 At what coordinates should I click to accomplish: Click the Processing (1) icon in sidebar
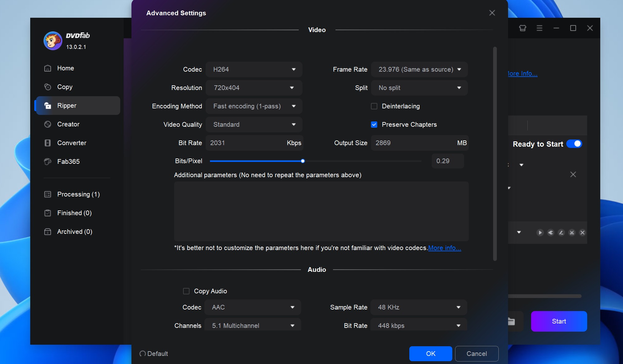[48, 194]
